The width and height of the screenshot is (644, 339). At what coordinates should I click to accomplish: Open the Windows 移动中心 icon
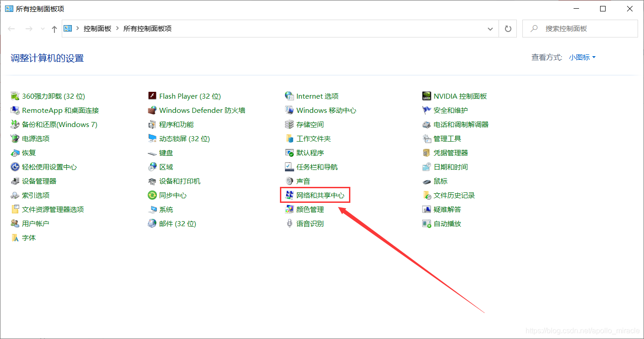(289, 110)
